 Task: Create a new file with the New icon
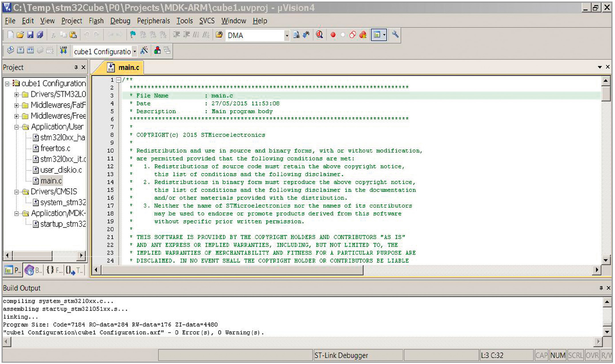(x=11, y=35)
